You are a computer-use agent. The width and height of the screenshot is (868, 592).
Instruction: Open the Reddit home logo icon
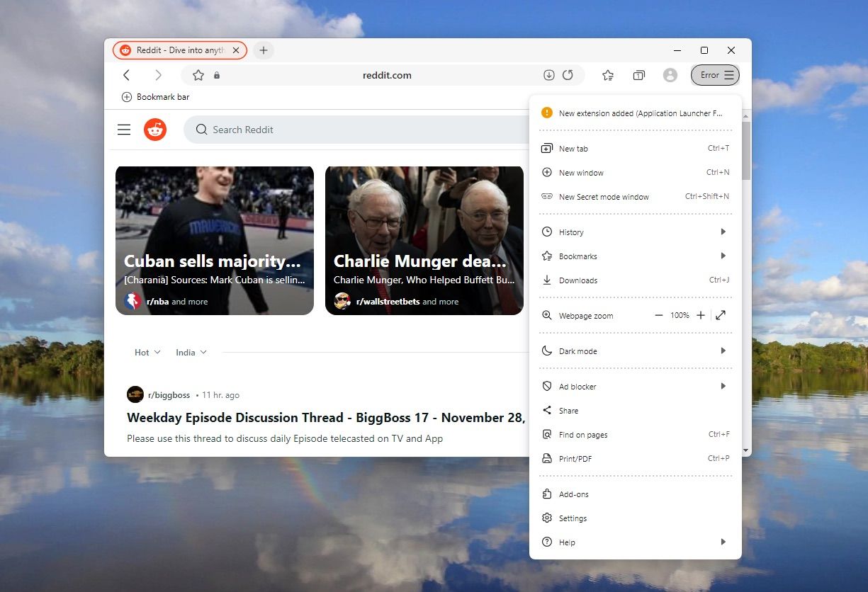[155, 130]
